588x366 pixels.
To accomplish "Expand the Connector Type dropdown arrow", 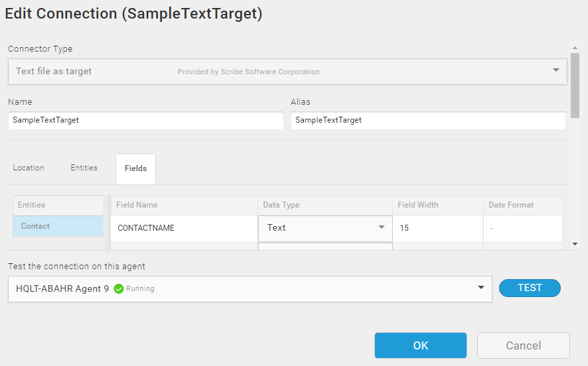I will click(x=556, y=70).
